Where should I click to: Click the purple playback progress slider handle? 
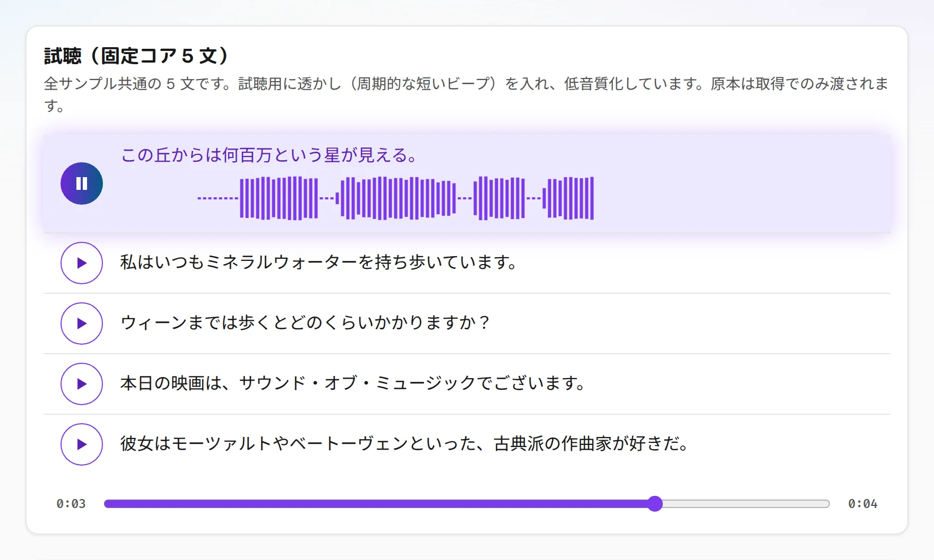point(655,504)
